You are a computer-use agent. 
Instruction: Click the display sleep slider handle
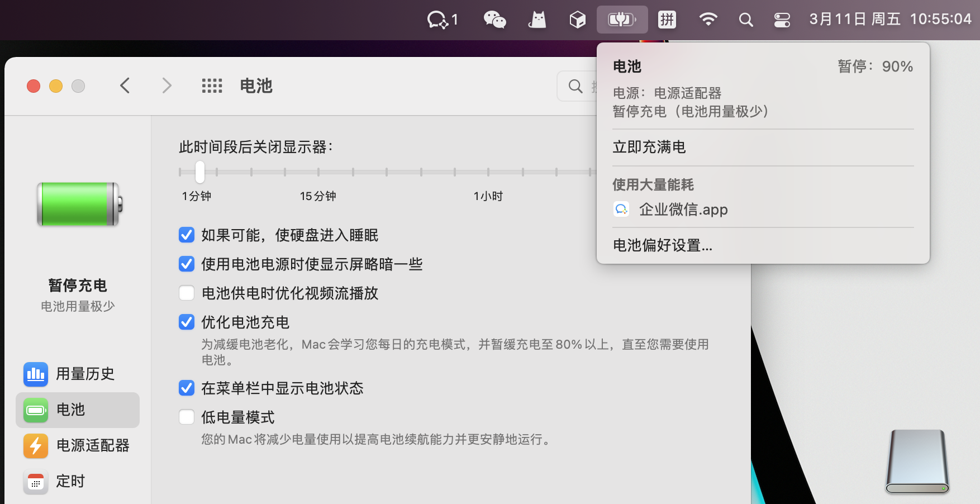coord(200,172)
